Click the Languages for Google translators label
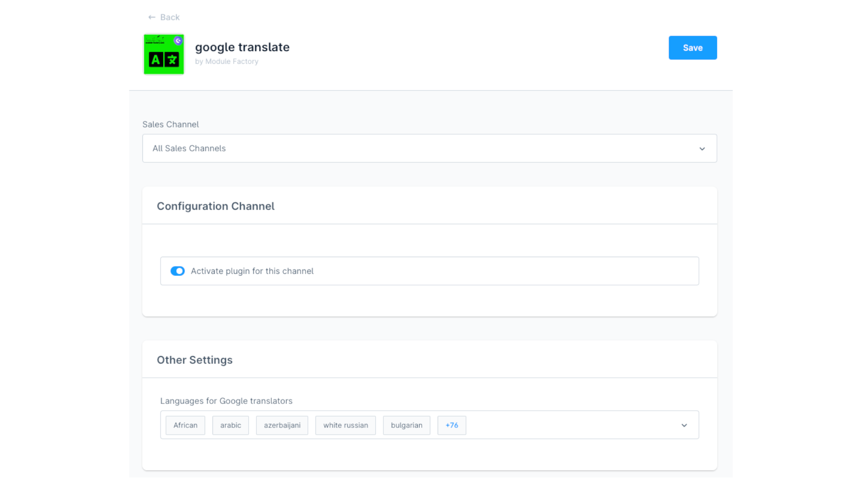This screenshot has width=868, height=488. coord(226,401)
